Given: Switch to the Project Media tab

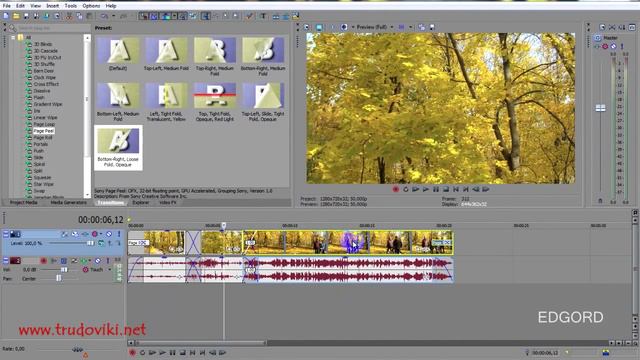Looking at the screenshot, I should pos(23,202).
